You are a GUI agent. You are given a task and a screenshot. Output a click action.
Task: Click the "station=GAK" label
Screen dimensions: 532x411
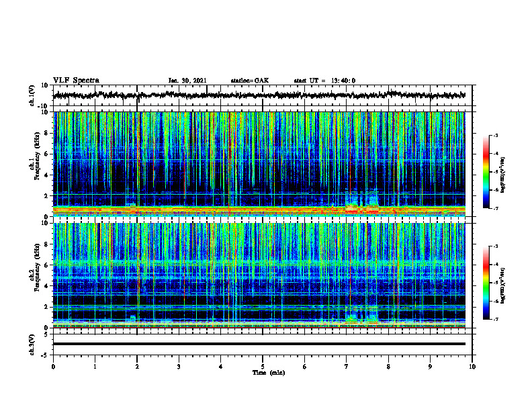[x=250, y=81]
